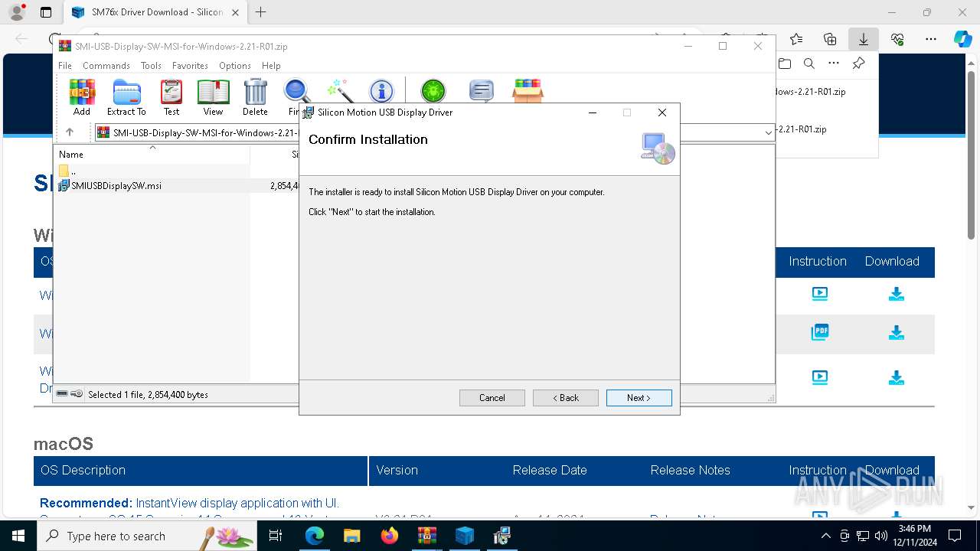Open the notification center
The height and width of the screenshot is (551, 980).
coord(955,536)
